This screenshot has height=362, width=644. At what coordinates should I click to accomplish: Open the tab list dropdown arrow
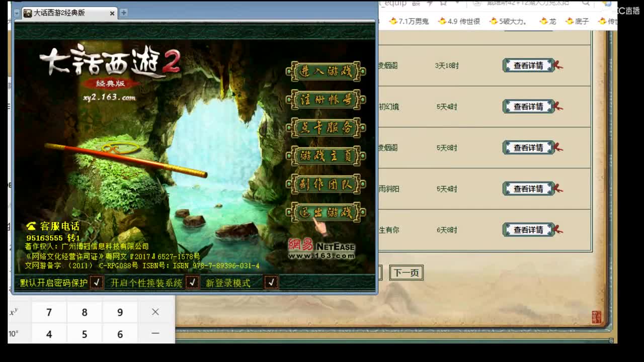click(x=16, y=13)
